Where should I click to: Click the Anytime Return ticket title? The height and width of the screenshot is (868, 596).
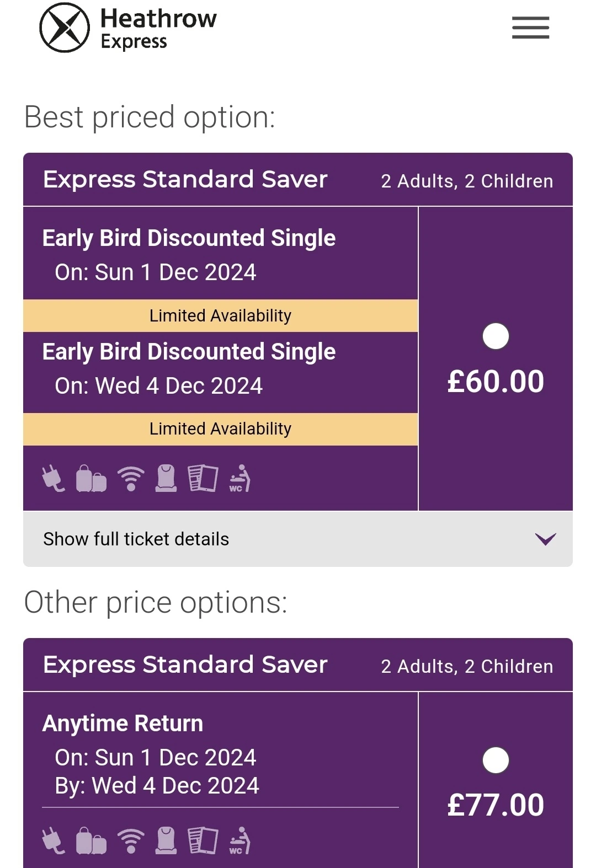tap(123, 723)
